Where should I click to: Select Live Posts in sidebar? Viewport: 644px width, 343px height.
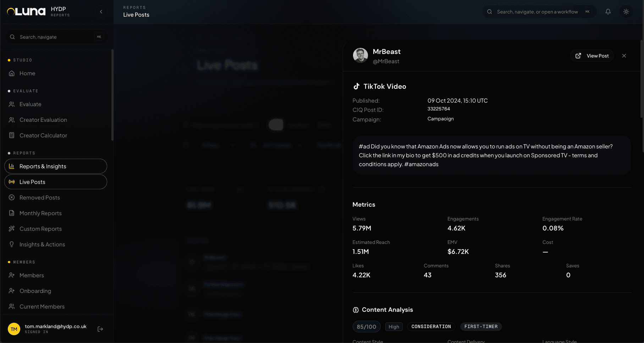pyautogui.click(x=56, y=182)
